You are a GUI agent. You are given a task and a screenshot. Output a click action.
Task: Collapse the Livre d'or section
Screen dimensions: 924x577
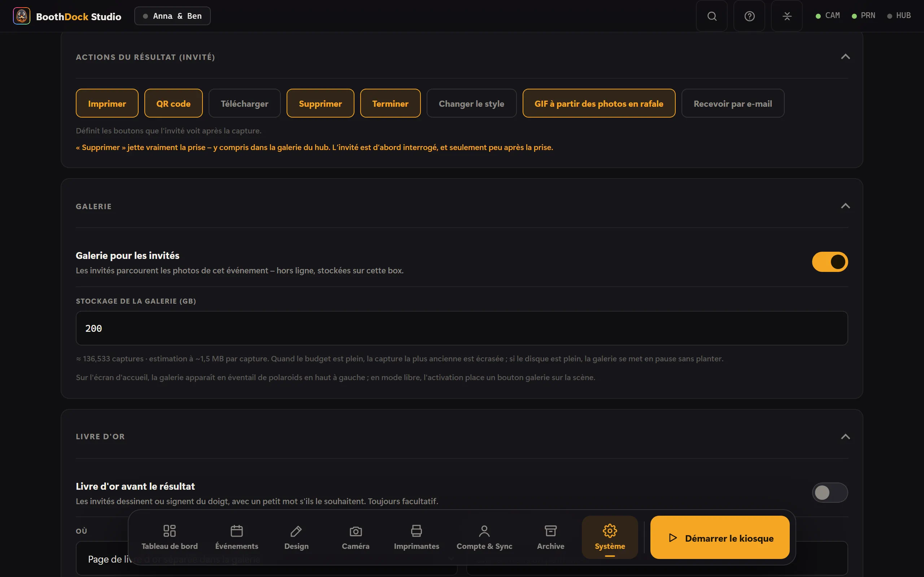[x=845, y=437]
